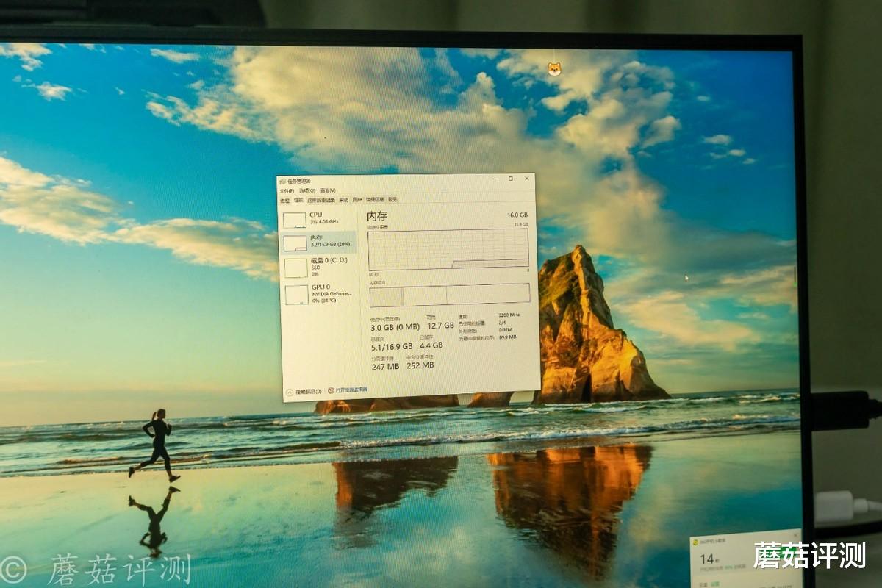The width and height of the screenshot is (882, 588).
Task: Click the 16.0 GB total memory value
Action: tap(517, 215)
